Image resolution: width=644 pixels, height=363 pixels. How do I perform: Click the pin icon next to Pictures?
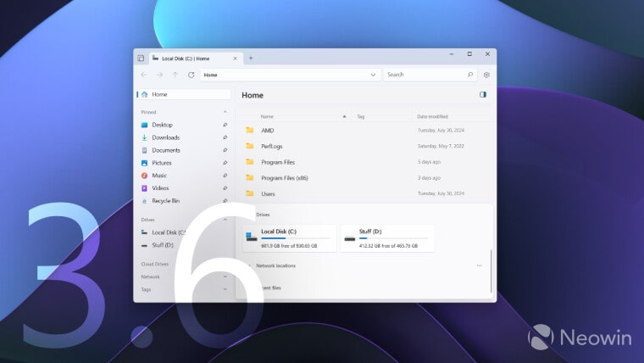pyautogui.click(x=225, y=163)
